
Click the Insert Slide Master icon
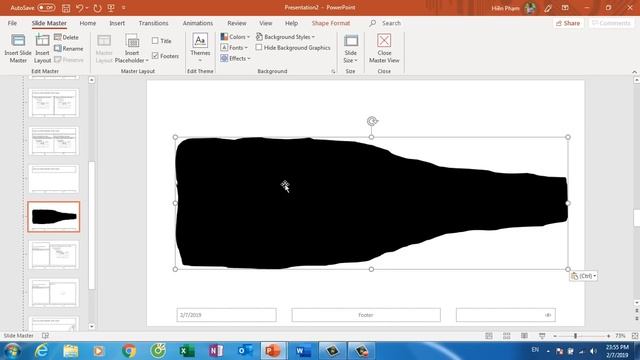[18, 49]
